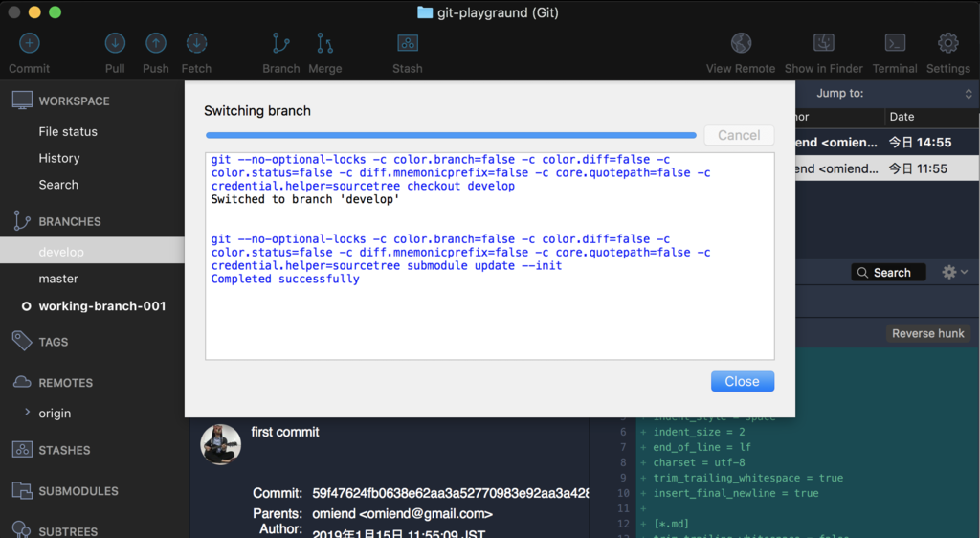Open the diff gear options dropdown
The height and width of the screenshot is (538, 980).
955,272
